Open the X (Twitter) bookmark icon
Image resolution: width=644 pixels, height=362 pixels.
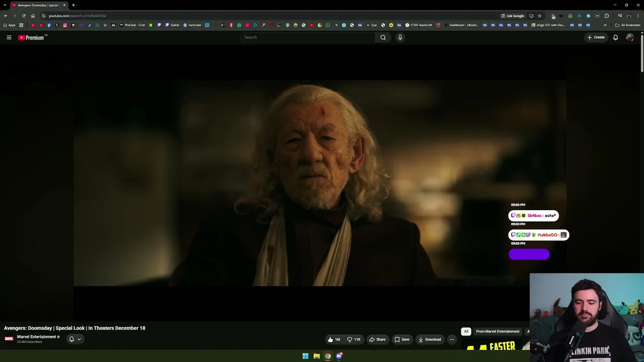[57, 25]
